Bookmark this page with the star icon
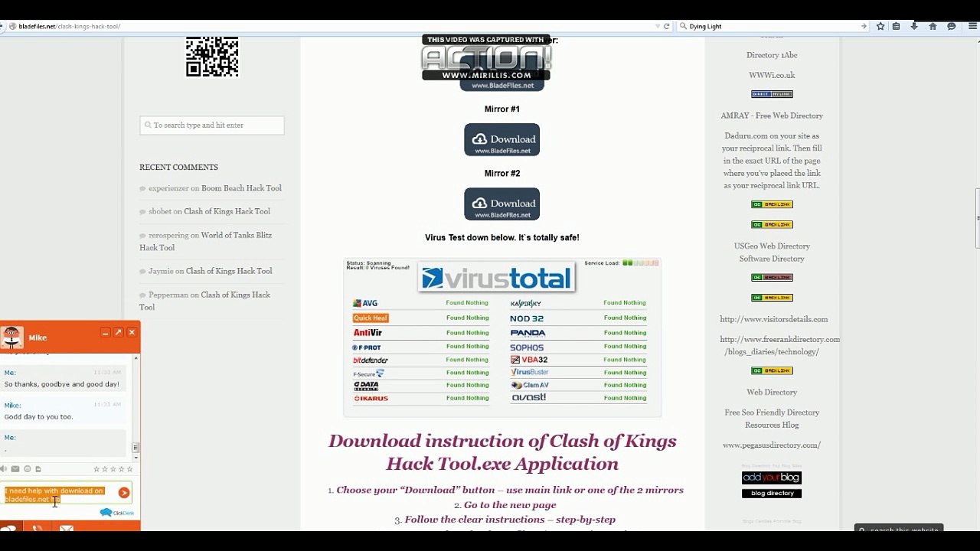The image size is (980, 551). [880, 26]
